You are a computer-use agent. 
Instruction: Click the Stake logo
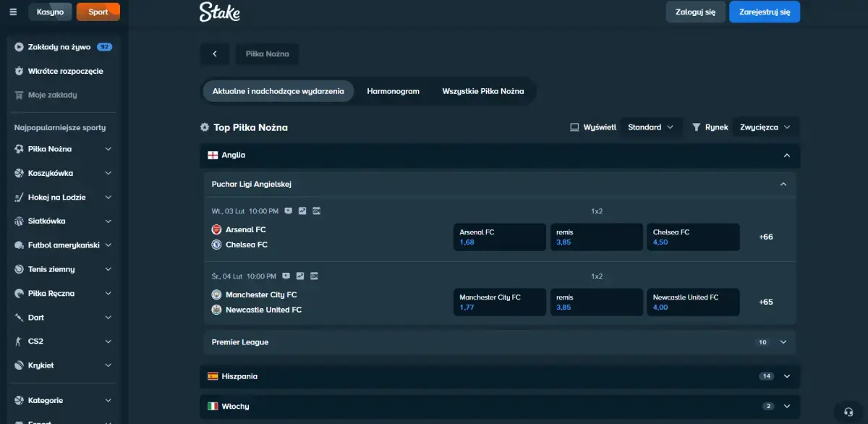219,12
